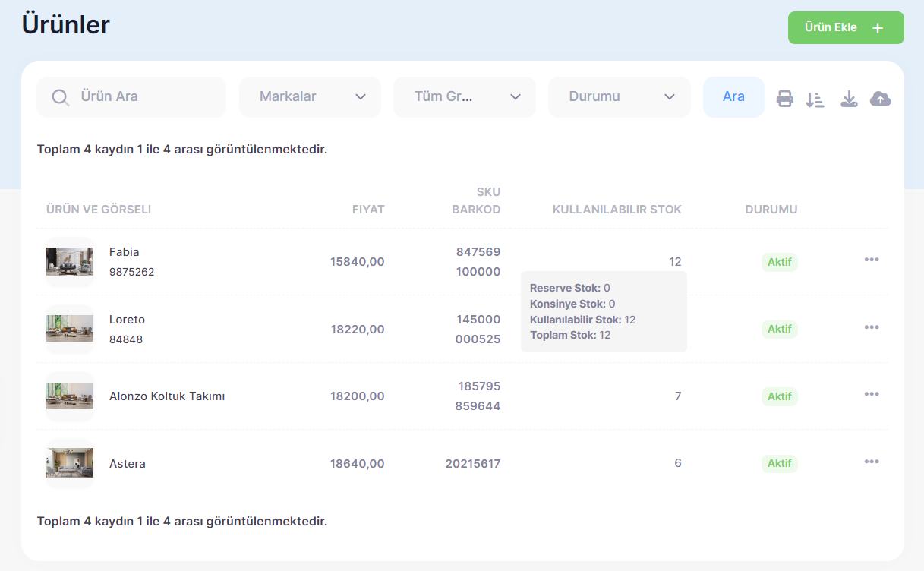The height and width of the screenshot is (571, 924).
Task: Open actions menu for Alonzo Koltuk Takımı
Action: (x=872, y=394)
